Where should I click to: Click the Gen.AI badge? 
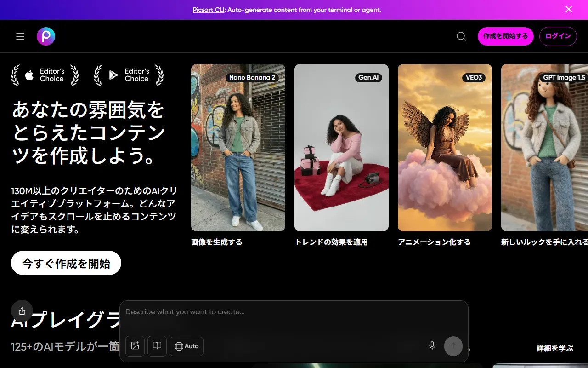point(368,77)
